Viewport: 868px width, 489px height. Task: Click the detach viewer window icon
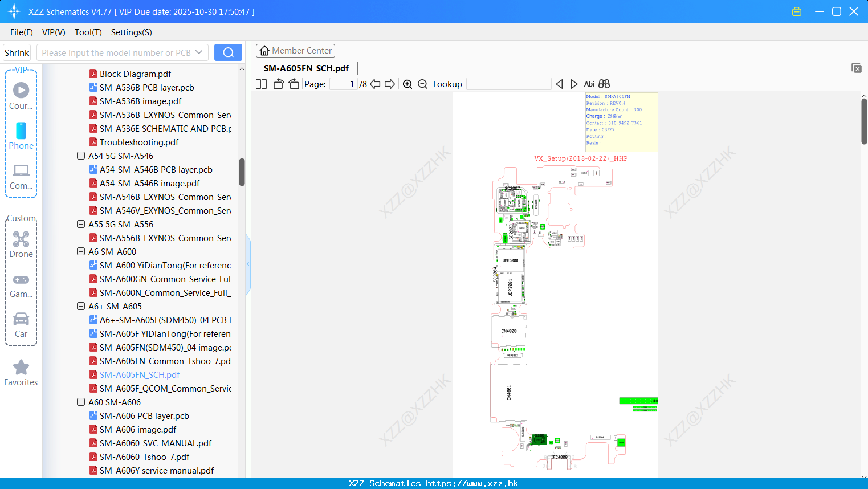(x=857, y=68)
